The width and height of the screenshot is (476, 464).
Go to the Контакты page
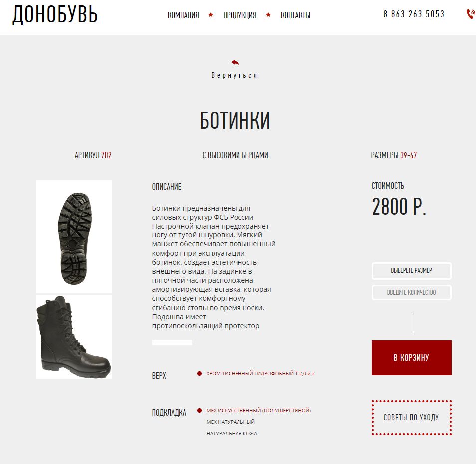coord(295,15)
